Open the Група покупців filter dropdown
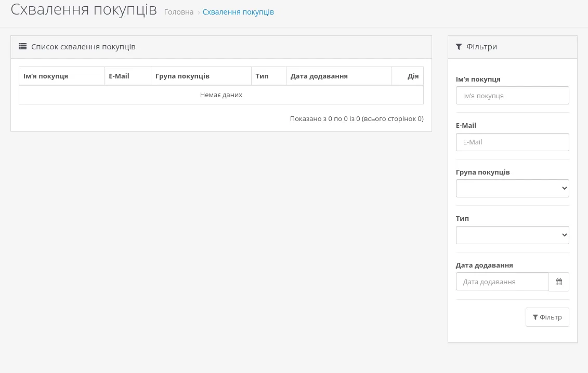 pyautogui.click(x=512, y=188)
